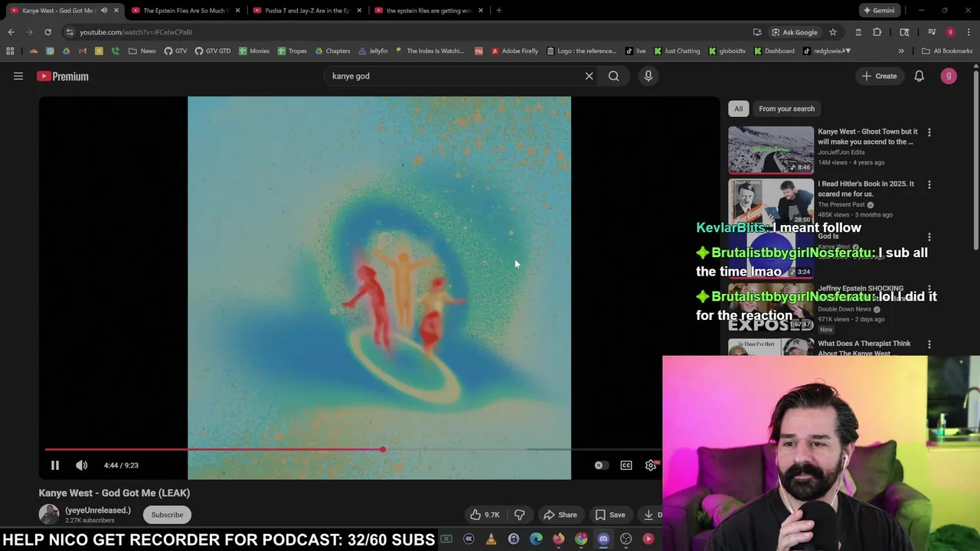Image resolution: width=980 pixels, height=551 pixels.
Task: Click the Create button
Action: point(879,76)
